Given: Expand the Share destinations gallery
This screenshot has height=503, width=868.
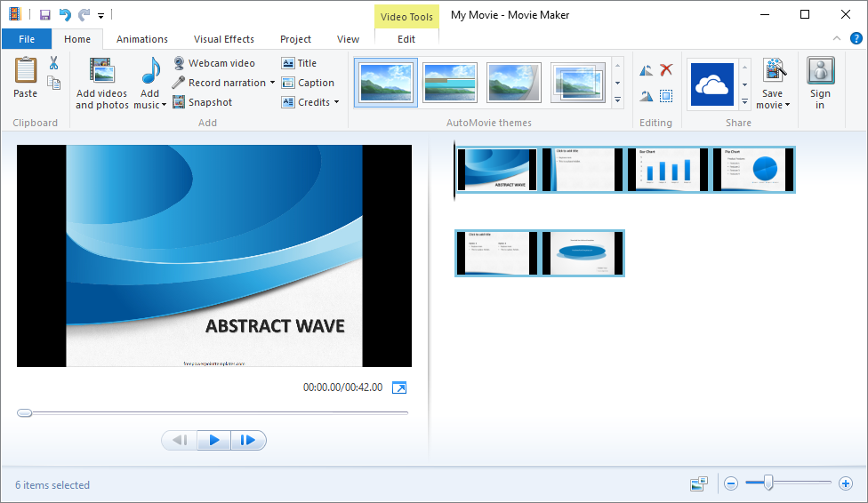Looking at the screenshot, I should [x=744, y=102].
